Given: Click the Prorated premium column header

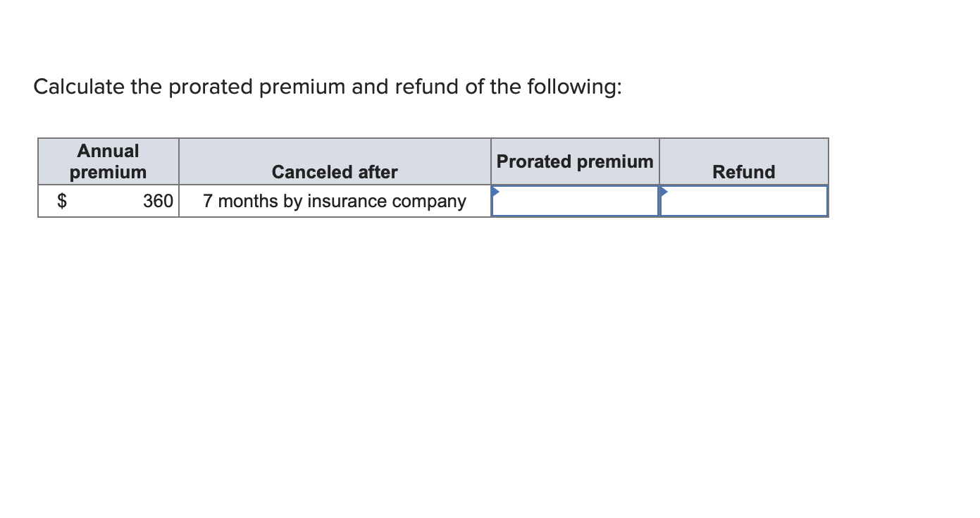Looking at the screenshot, I should (574, 161).
